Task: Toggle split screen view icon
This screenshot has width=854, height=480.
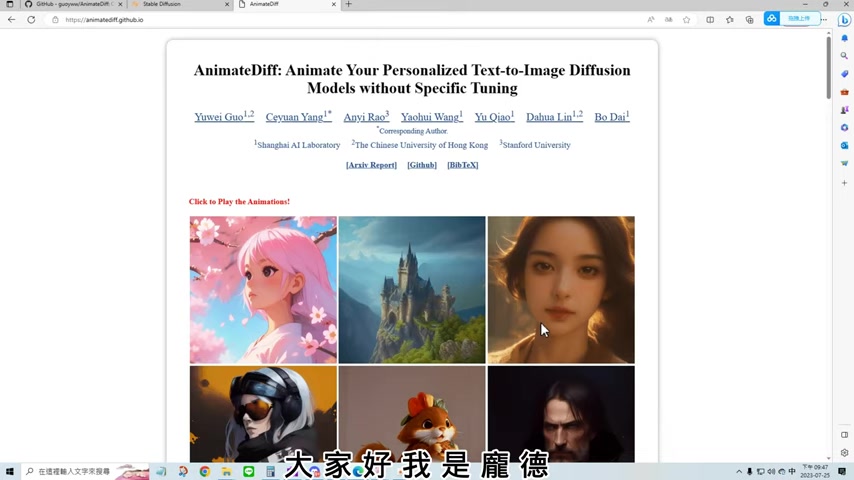Action: (710, 20)
